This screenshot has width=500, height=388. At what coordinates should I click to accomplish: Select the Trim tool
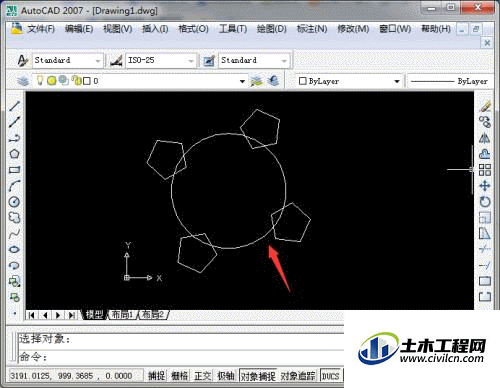pos(485,249)
